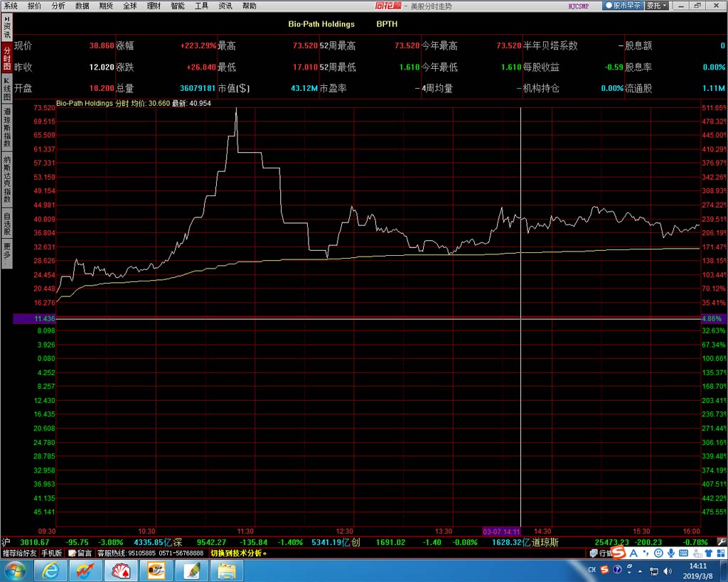The image size is (728, 582).
Task: Click the 股市早茶 button in the title bar
Action: point(623,6)
